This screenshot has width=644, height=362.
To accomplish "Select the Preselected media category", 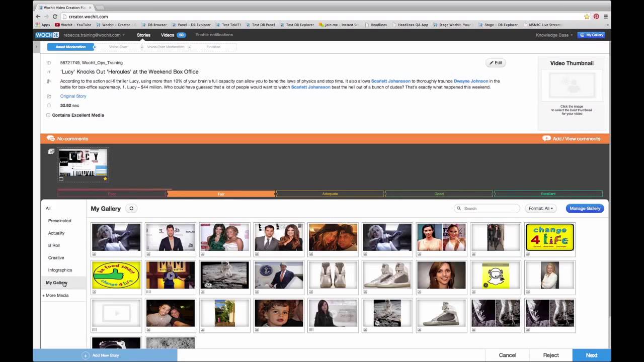I will click(x=59, y=221).
